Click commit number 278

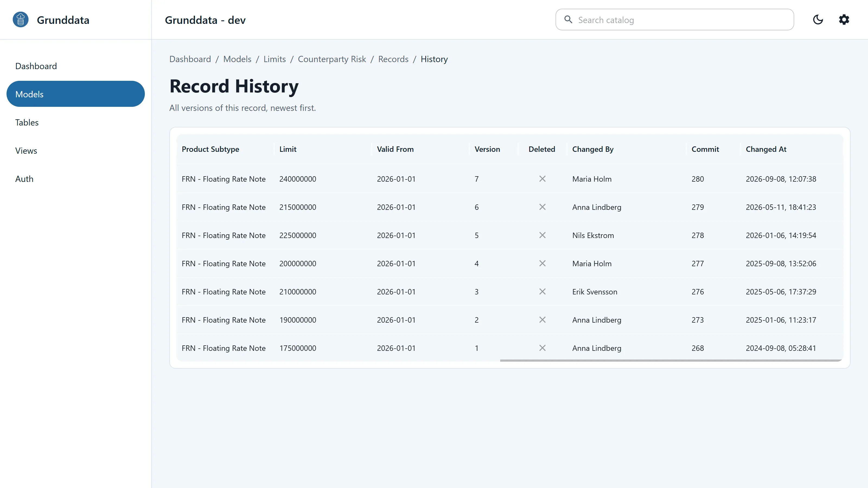(698, 235)
